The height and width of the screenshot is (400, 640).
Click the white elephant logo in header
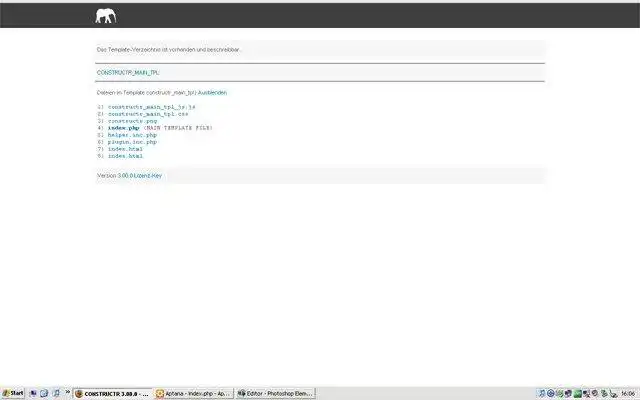tap(106, 16)
